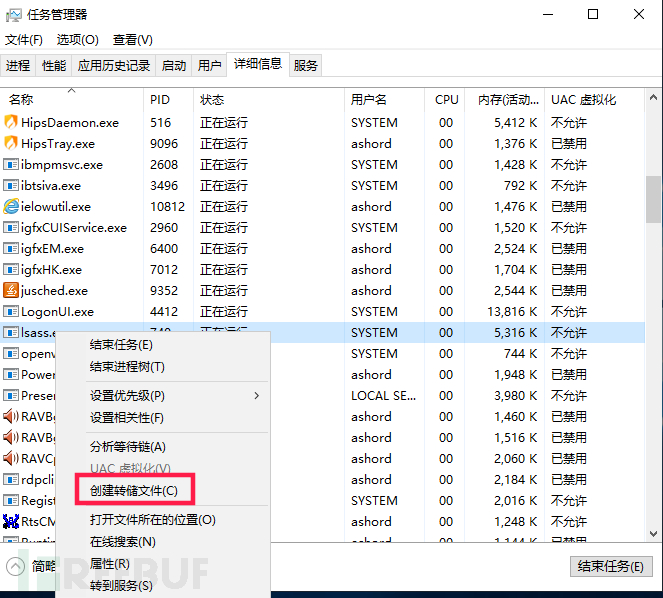Select the igfxCUIService.exe row name

pyautogui.click(x=74, y=228)
